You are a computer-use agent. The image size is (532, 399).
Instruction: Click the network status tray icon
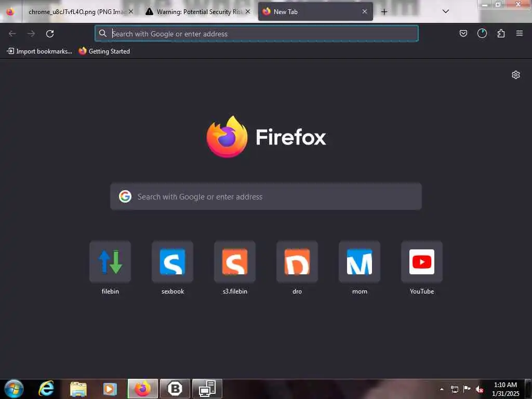point(455,389)
